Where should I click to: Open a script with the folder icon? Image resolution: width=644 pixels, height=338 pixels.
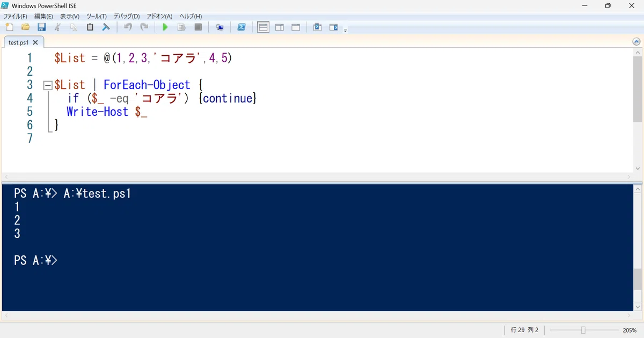click(x=25, y=27)
